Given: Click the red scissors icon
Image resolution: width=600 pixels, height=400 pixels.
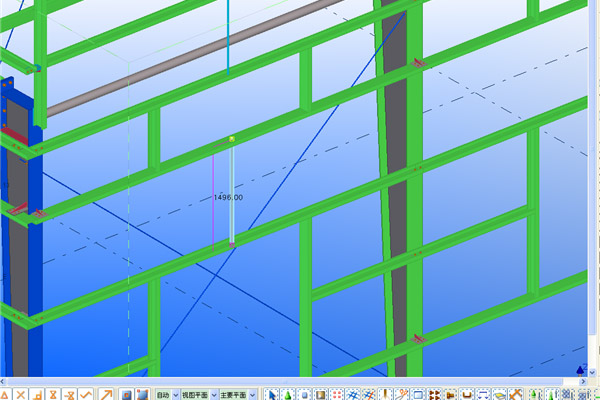Looking at the screenshot, I should click(x=402, y=395).
